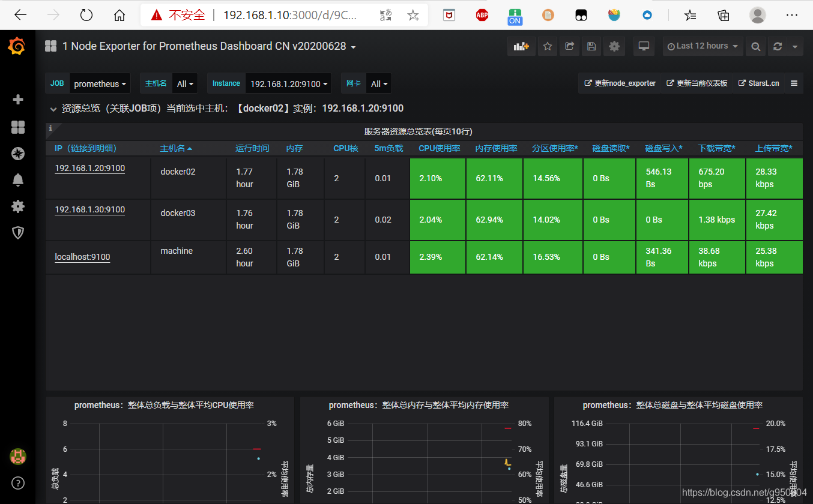Viewport: 813px width, 504px height.
Task: Click the 62.94% memory usage cell
Action: [495, 220]
